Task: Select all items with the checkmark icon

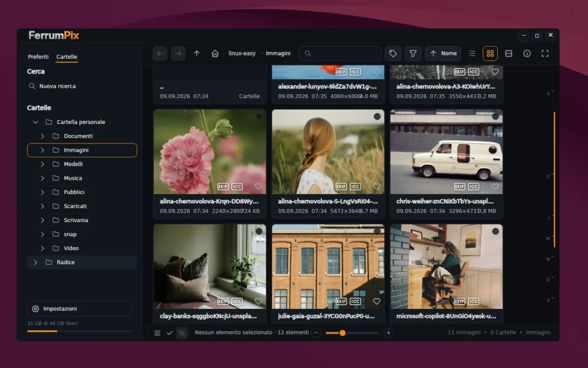Action: point(169,333)
